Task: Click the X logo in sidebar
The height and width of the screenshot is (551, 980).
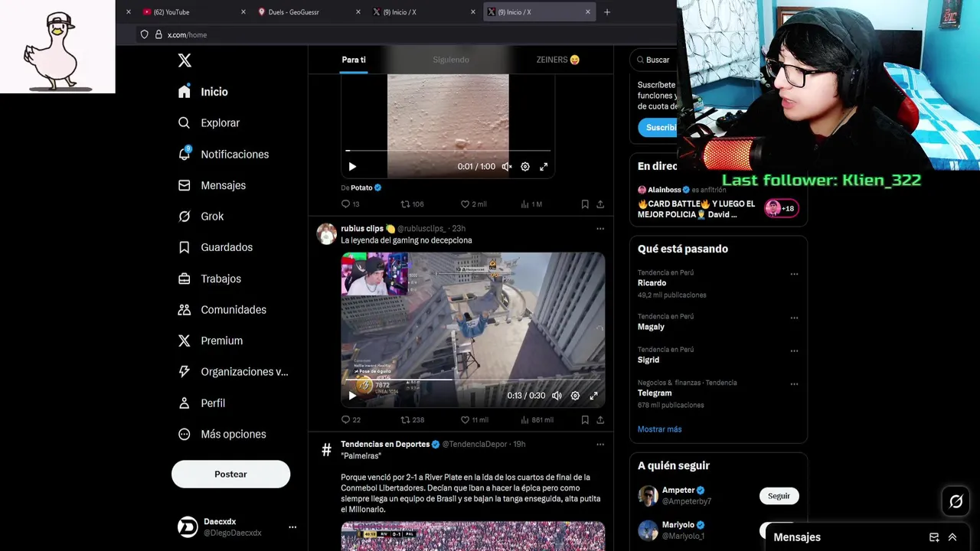Action: (x=185, y=60)
